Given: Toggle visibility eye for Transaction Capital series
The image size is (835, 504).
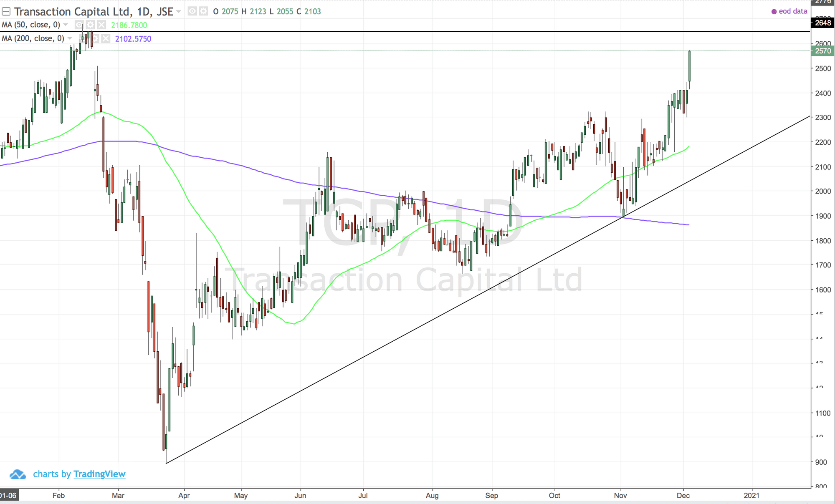Looking at the screenshot, I should (x=192, y=11).
